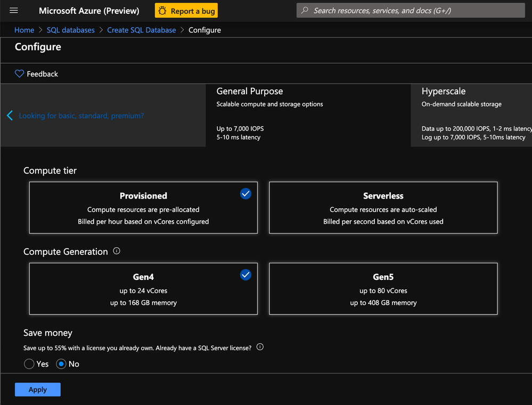Select Yes for existing SQL license
This screenshot has width=532, height=405.
click(x=29, y=364)
